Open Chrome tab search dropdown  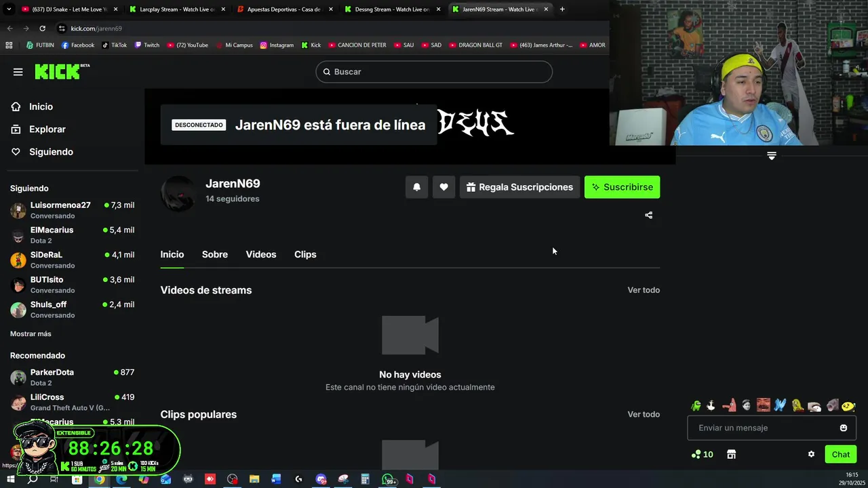(x=9, y=9)
